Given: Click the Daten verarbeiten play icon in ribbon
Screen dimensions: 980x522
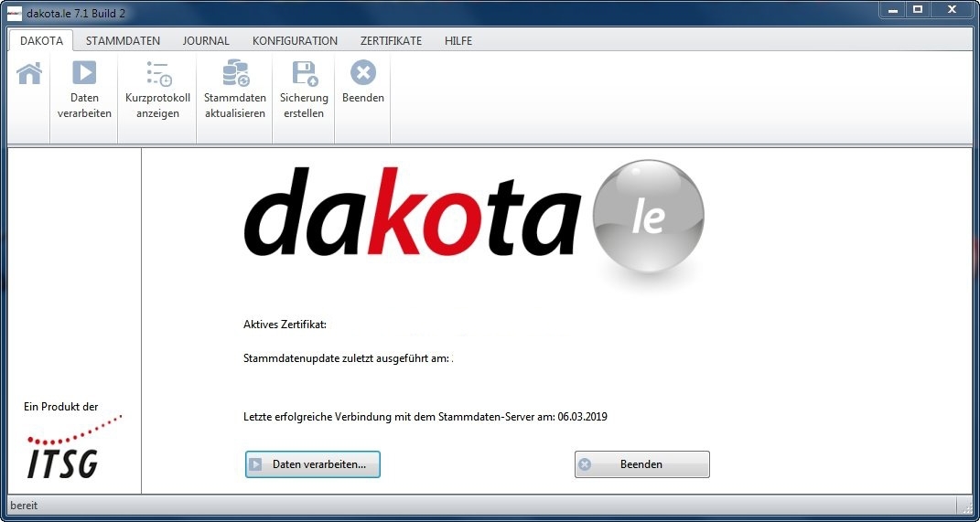Looking at the screenshot, I should [84, 72].
